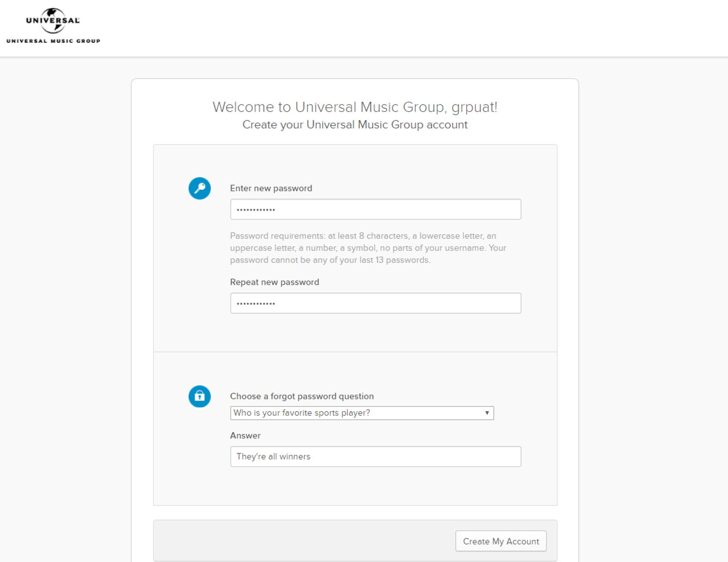Click the blue padlock icon beside question section
This screenshot has height=562, width=728.
pyautogui.click(x=200, y=397)
